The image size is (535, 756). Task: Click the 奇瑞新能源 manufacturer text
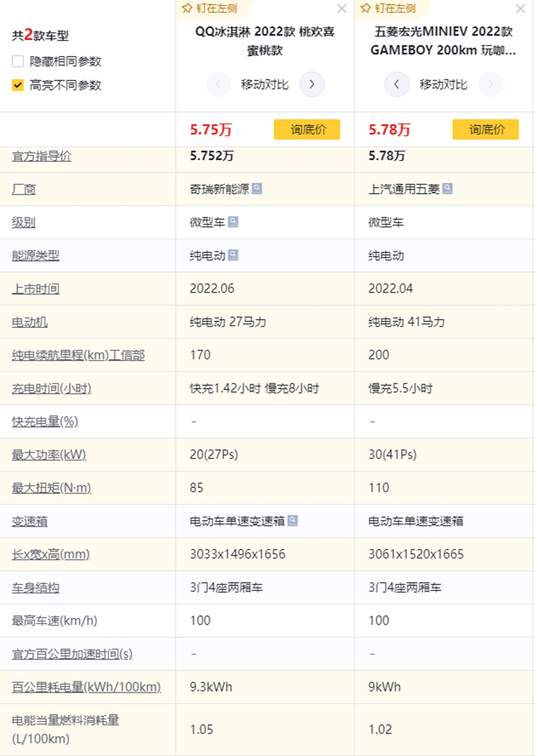219,189
